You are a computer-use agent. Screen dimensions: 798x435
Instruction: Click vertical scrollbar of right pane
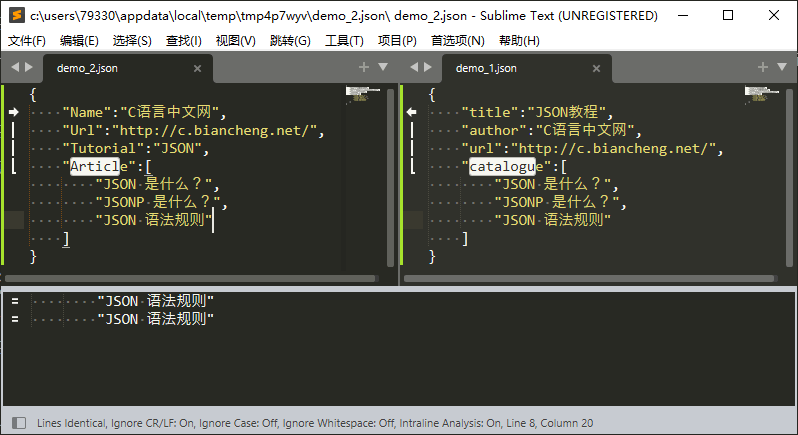coord(789,178)
